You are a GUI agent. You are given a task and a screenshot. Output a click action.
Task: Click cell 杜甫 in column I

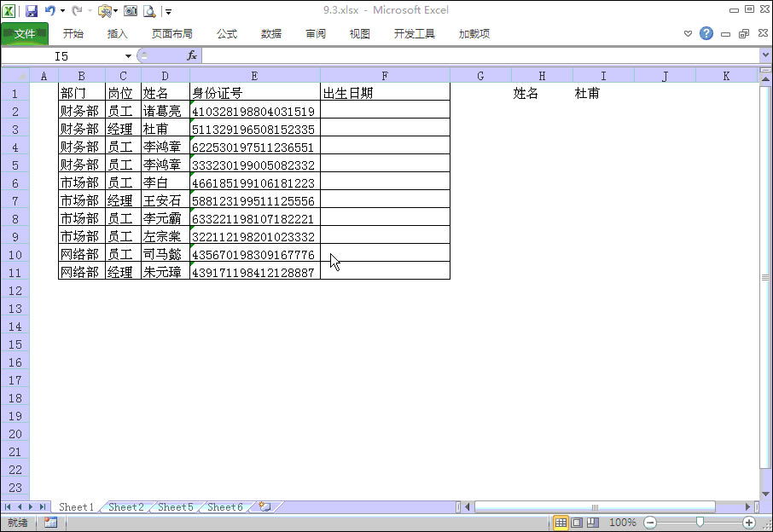[x=603, y=93]
